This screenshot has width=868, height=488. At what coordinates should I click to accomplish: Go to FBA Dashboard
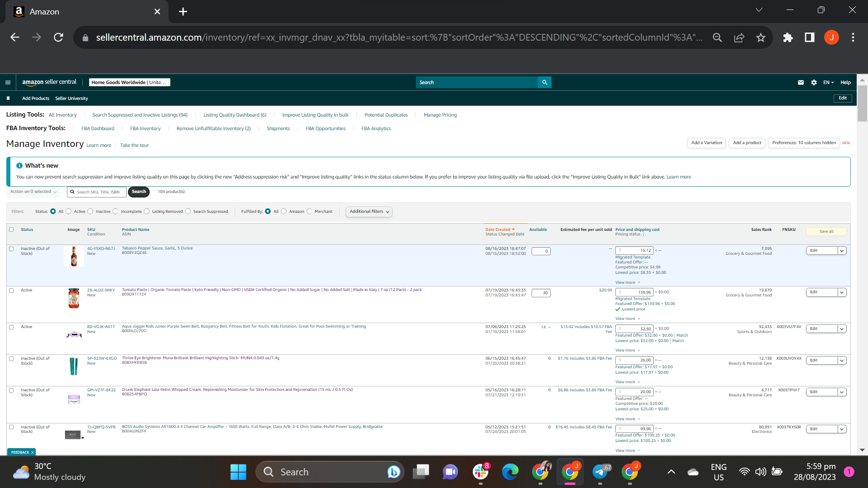click(x=98, y=128)
